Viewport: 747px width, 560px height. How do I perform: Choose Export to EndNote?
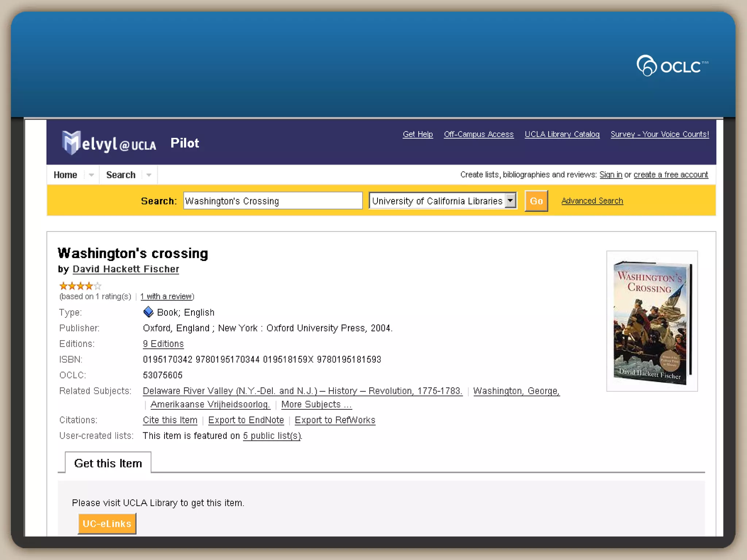246,420
